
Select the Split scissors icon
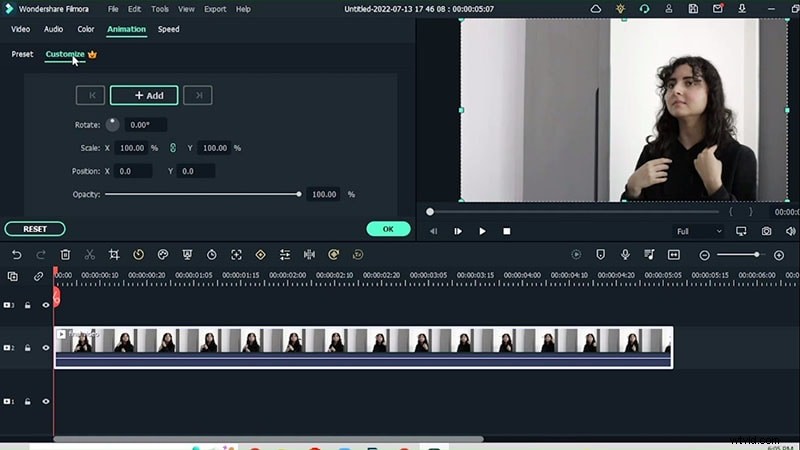90,255
